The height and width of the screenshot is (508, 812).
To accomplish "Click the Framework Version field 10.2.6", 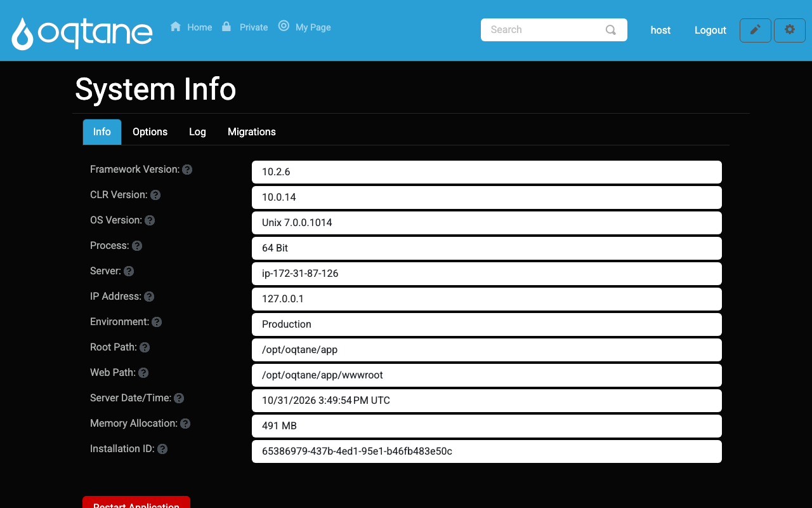I will pos(487,172).
